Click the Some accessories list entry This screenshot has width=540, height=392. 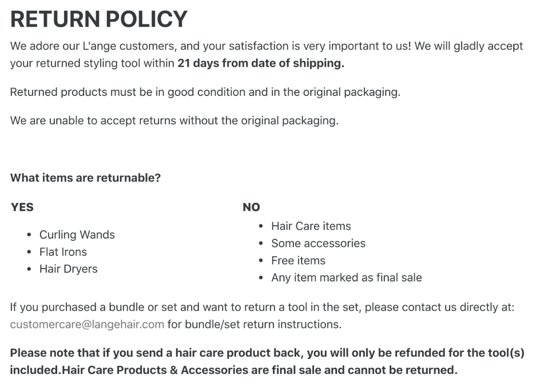pyautogui.click(x=318, y=243)
